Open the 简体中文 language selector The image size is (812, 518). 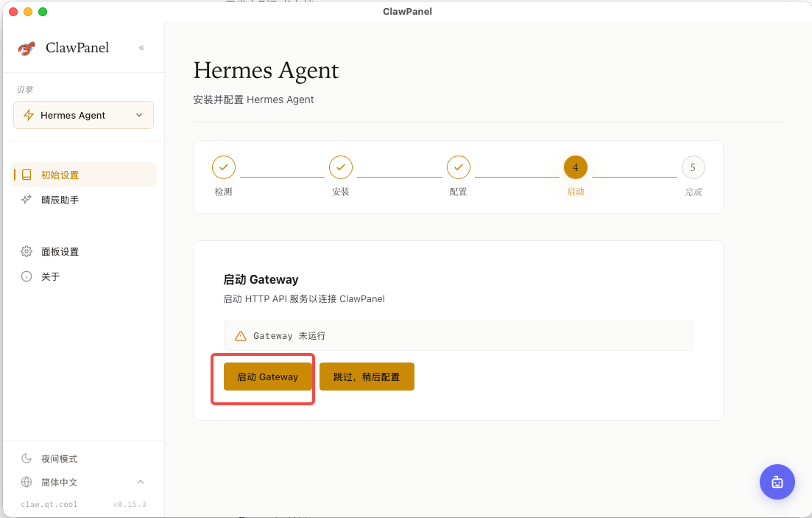tap(83, 482)
